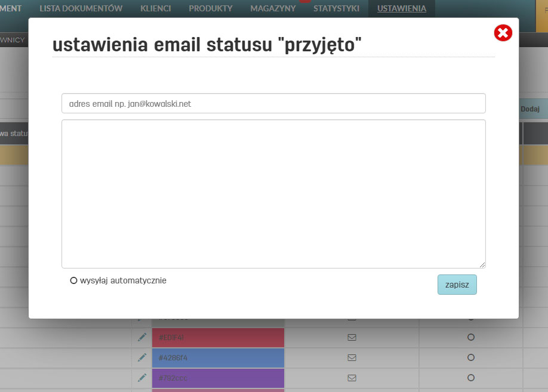
Task: Switch to the KLIENCI menu item
Action: [155, 9]
